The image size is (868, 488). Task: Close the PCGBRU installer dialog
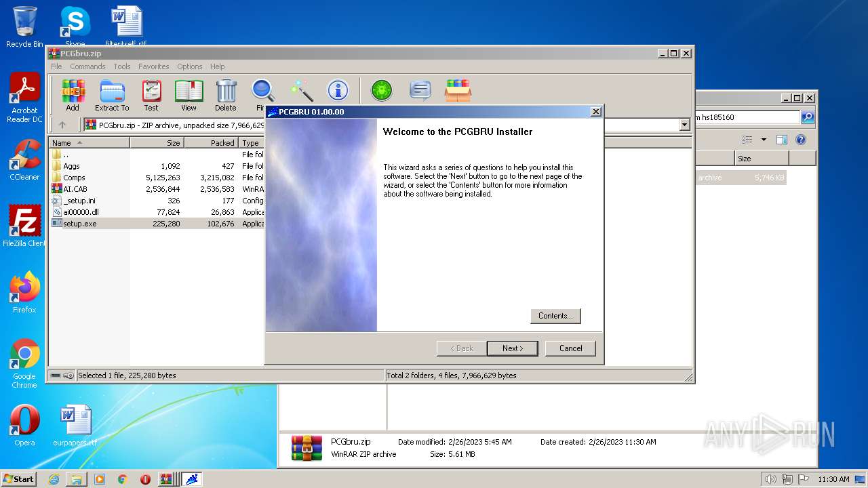click(x=595, y=112)
